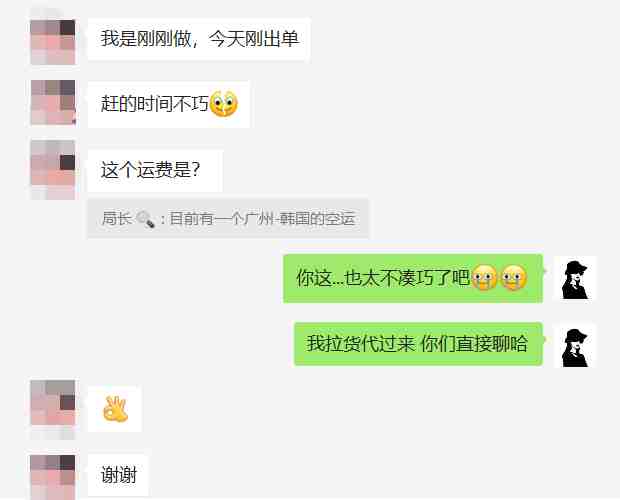This screenshot has width=620, height=500.
Task: Click the avatar beside "我是刚刚做，今天刚出单"
Action: [53, 42]
